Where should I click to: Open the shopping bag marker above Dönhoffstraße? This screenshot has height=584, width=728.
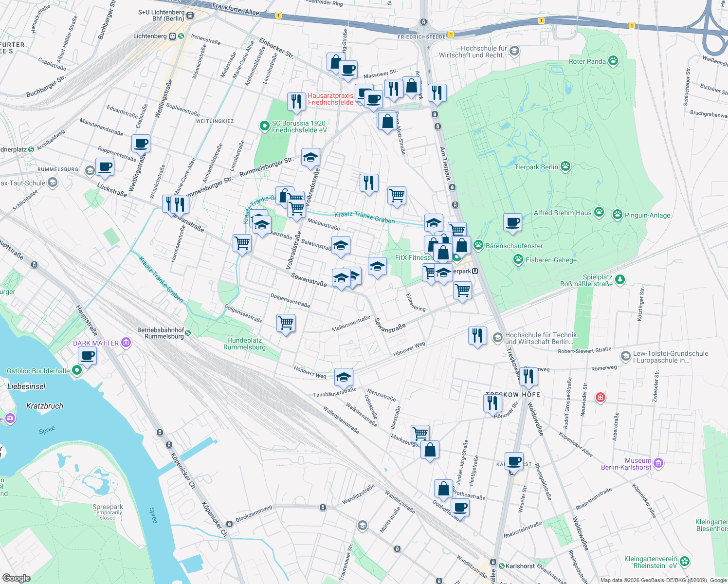(x=444, y=489)
